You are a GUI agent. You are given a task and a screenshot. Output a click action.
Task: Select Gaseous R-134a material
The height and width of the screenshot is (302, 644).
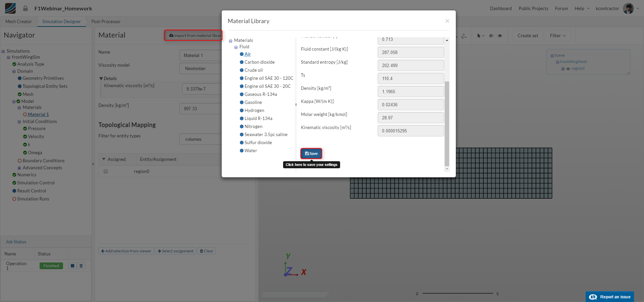(x=261, y=94)
